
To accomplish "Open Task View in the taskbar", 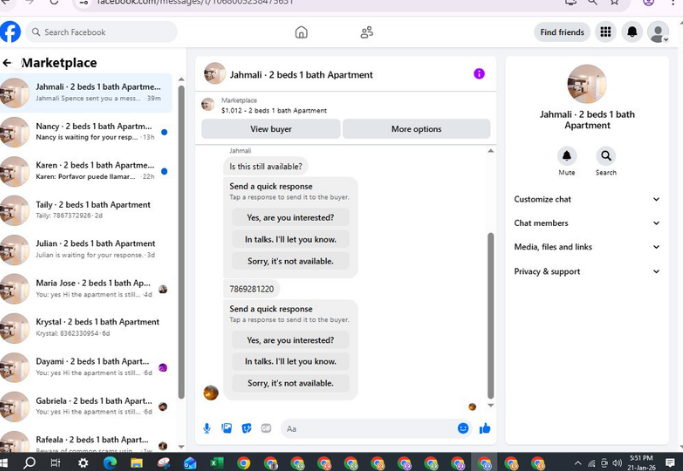I will coord(55,463).
